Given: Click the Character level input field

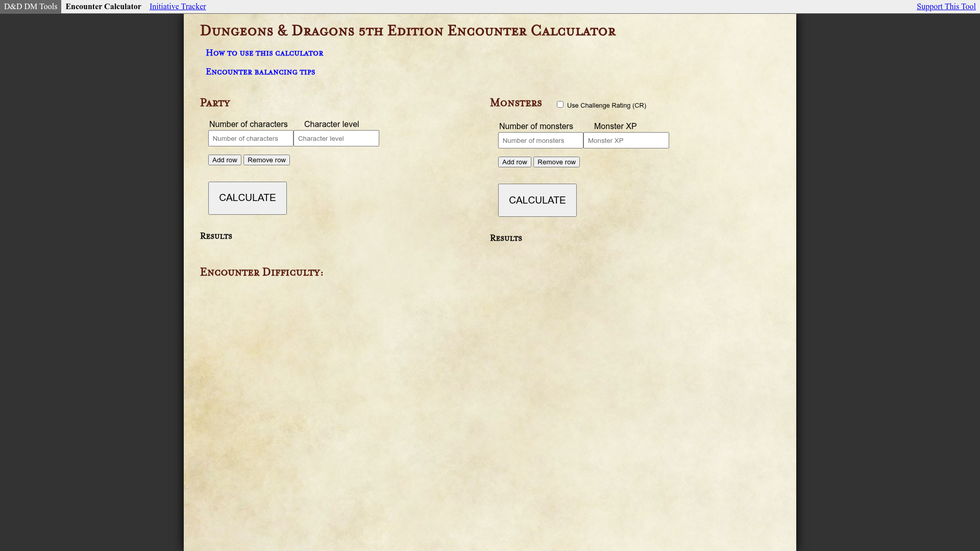Looking at the screenshot, I should click(336, 138).
